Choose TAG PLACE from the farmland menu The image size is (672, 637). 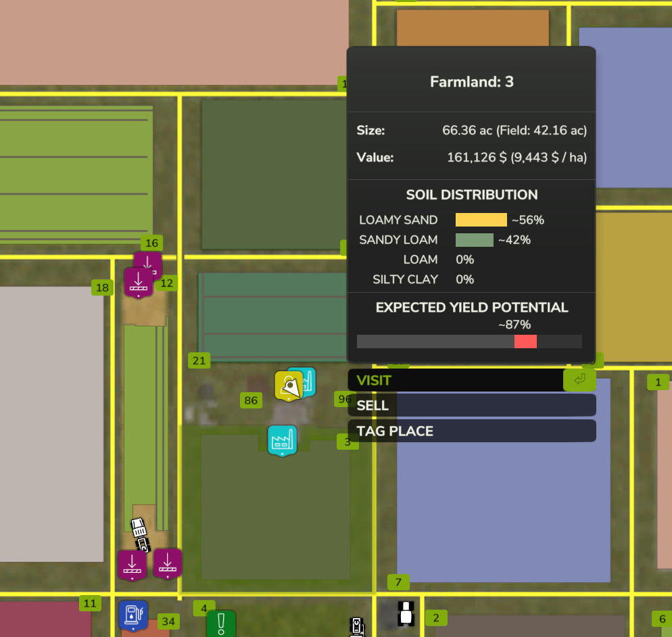coord(471,431)
